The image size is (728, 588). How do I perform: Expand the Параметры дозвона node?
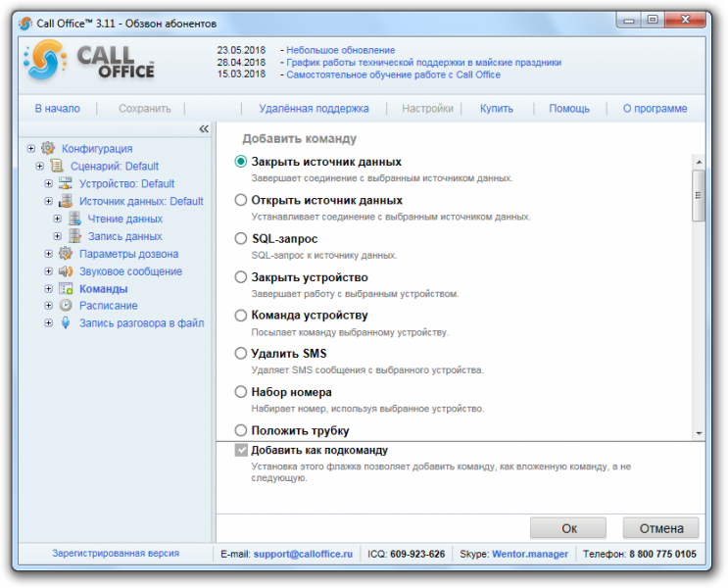(49, 254)
